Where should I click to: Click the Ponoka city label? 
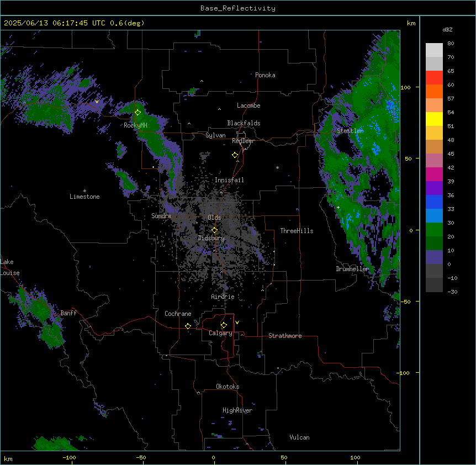click(265, 75)
